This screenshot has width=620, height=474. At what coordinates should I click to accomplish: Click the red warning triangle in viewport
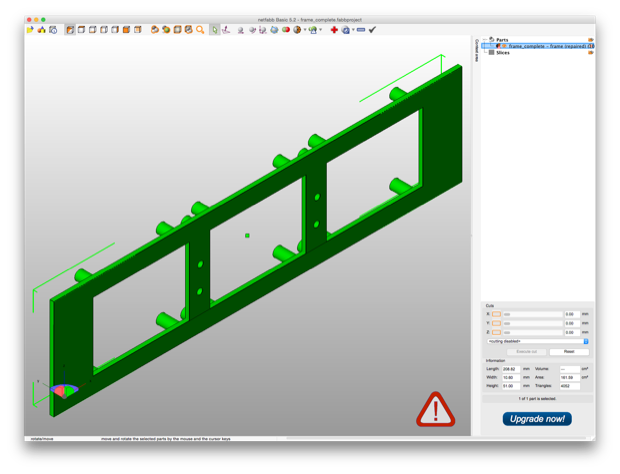coord(435,410)
